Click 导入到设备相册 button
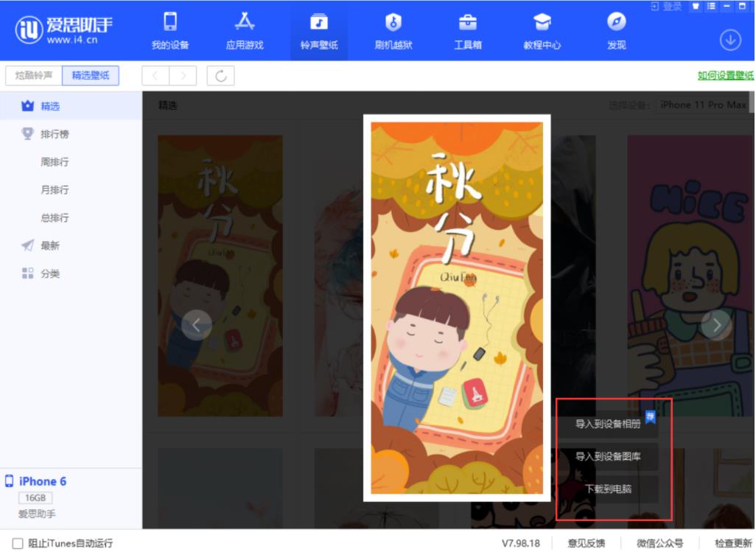 (607, 425)
